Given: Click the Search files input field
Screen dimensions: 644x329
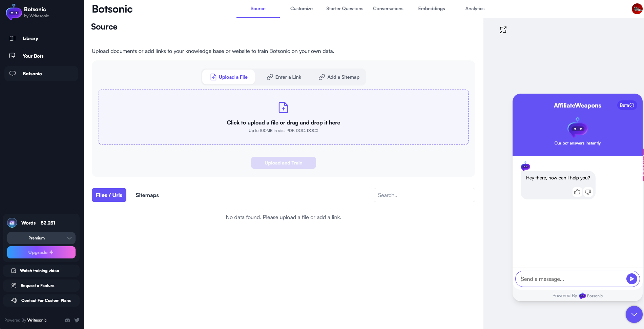Looking at the screenshot, I should point(424,195).
